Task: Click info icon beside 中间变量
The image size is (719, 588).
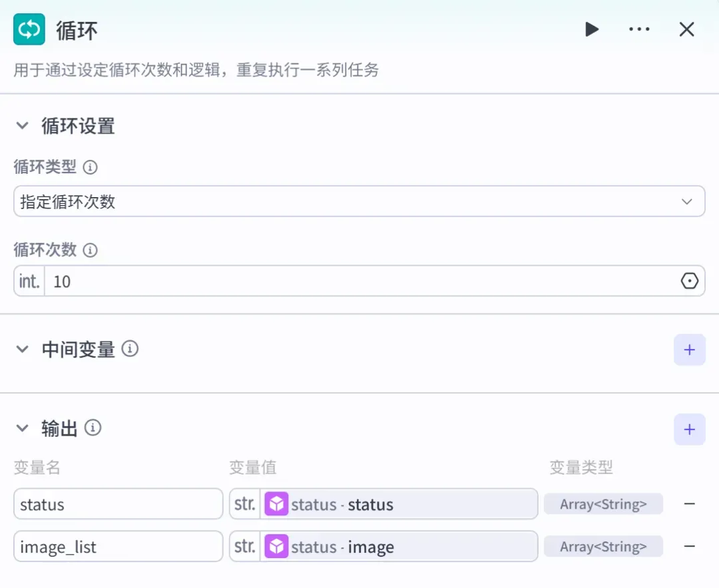Action: (x=130, y=349)
